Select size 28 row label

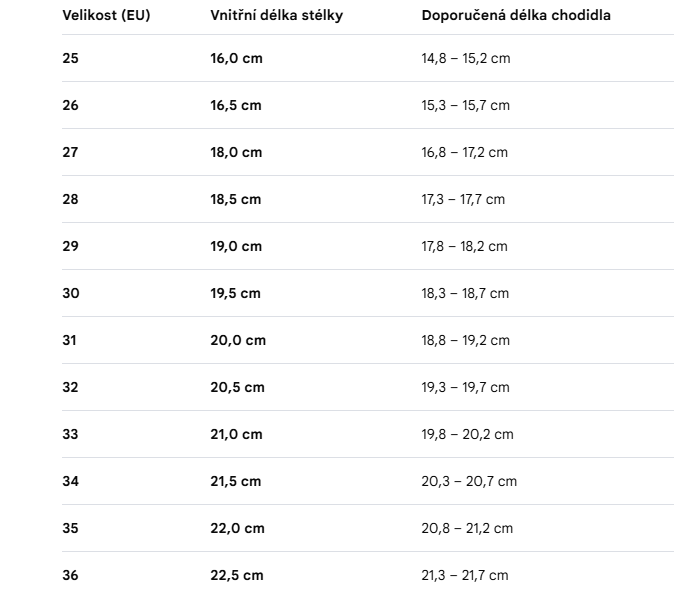tap(70, 199)
